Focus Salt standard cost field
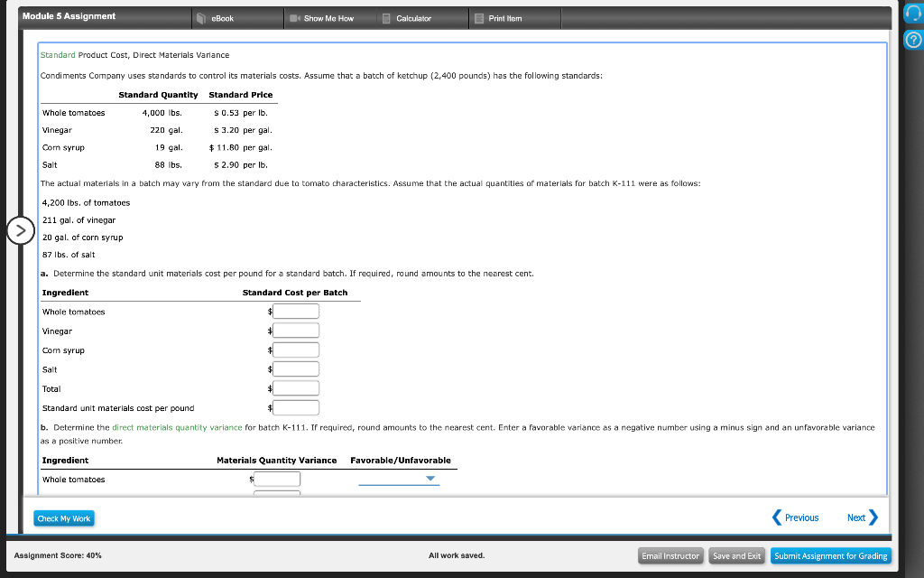Image resolution: width=924 pixels, height=578 pixels. click(x=296, y=369)
